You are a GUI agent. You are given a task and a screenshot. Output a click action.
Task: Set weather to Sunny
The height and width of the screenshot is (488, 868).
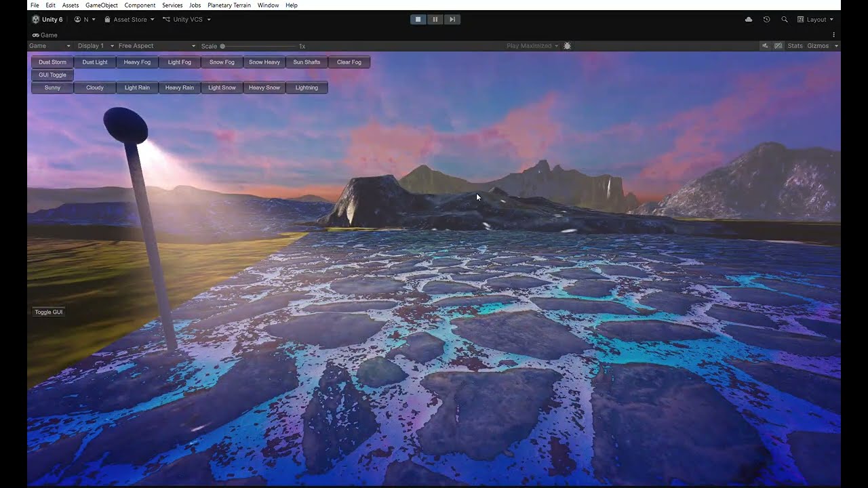[x=52, y=87]
